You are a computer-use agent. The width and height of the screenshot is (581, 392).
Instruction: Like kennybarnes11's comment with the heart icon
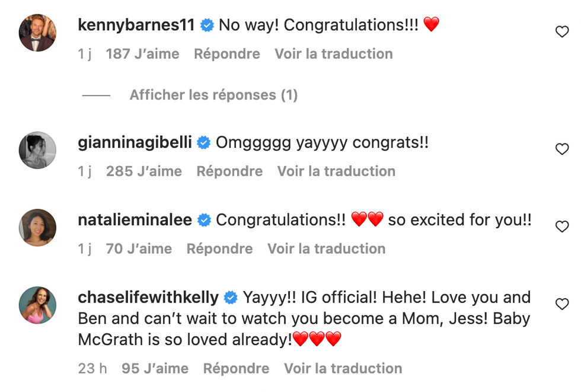tap(562, 31)
